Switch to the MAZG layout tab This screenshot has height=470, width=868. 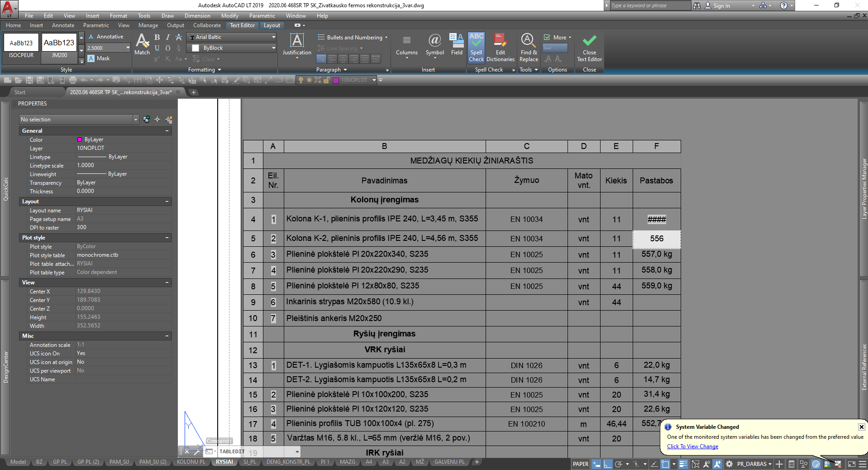[x=347, y=462]
